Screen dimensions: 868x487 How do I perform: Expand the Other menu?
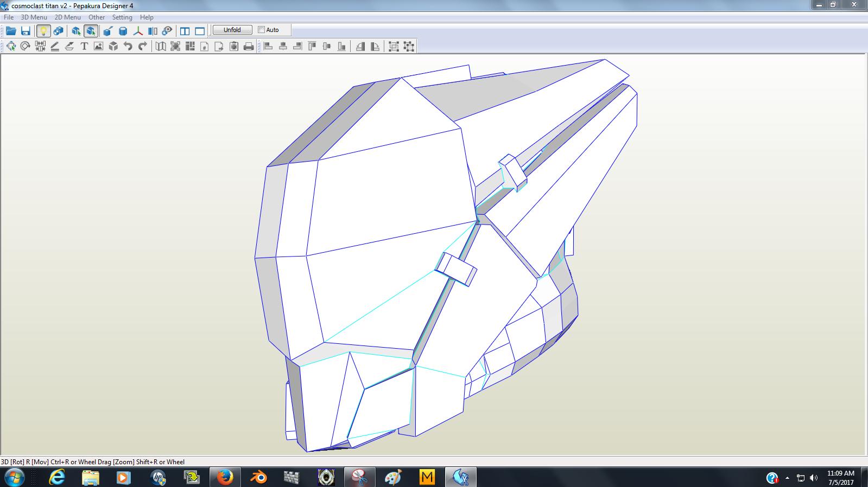[97, 17]
